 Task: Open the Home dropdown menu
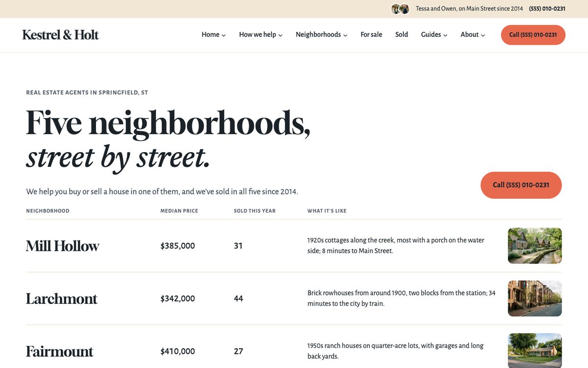214,35
